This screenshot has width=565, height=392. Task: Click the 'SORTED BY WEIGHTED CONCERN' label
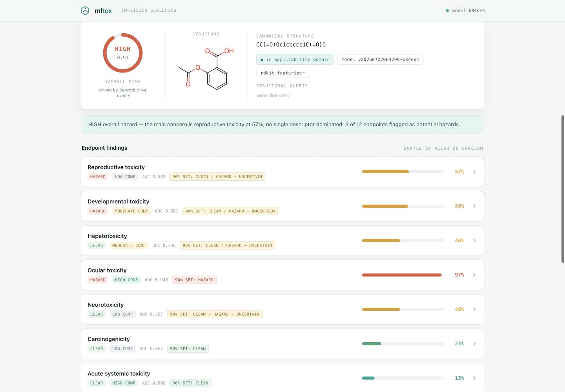point(443,148)
